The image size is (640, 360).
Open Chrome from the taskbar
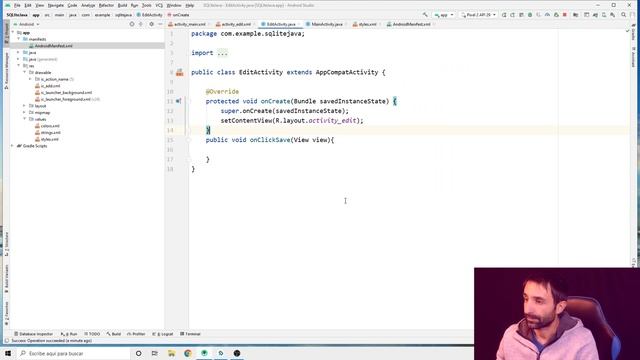point(188,353)
